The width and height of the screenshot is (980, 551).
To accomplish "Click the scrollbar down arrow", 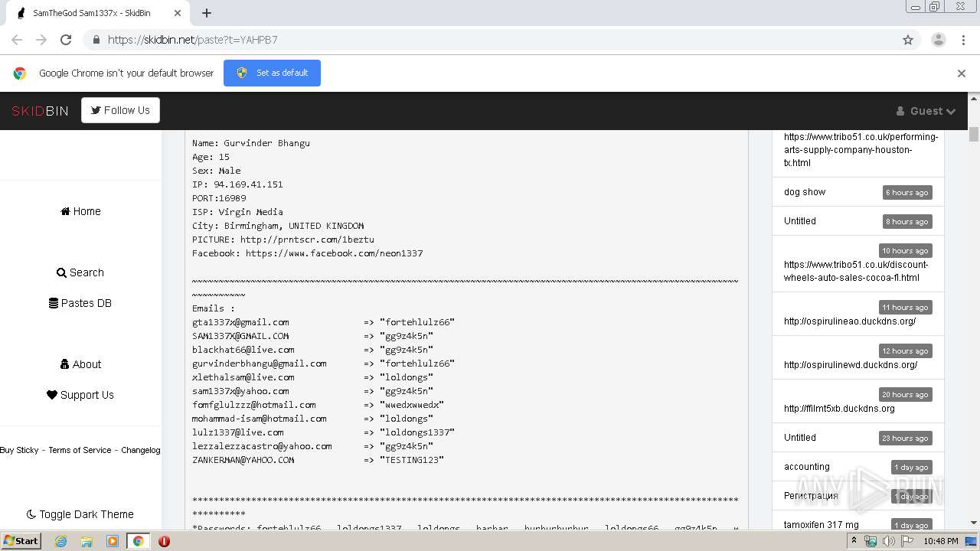I will (x=974, y=523).
